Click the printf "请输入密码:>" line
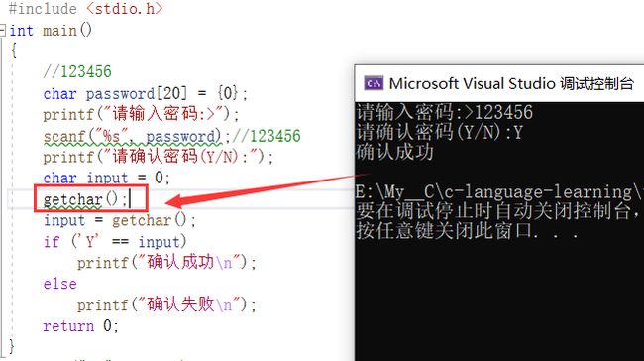This screenshot has width=644, height=361. pyautogui.click(x=141, y=114)
